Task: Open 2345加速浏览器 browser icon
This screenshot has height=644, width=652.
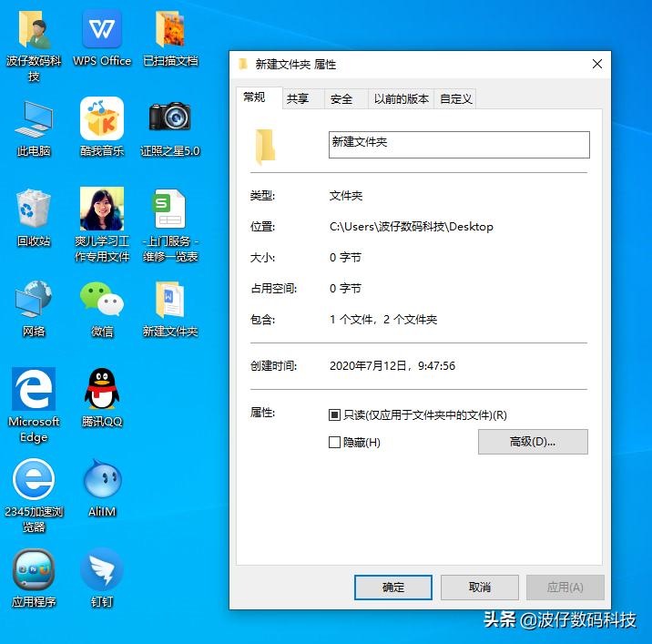Action: (34, 479)
